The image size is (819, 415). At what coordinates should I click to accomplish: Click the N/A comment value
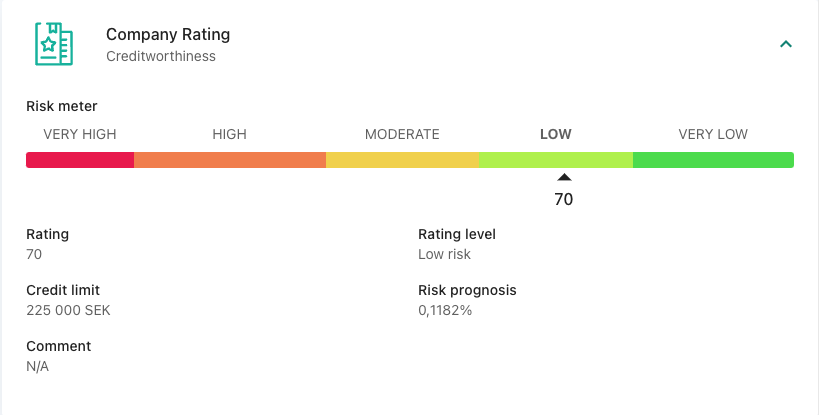coord(37,366)
